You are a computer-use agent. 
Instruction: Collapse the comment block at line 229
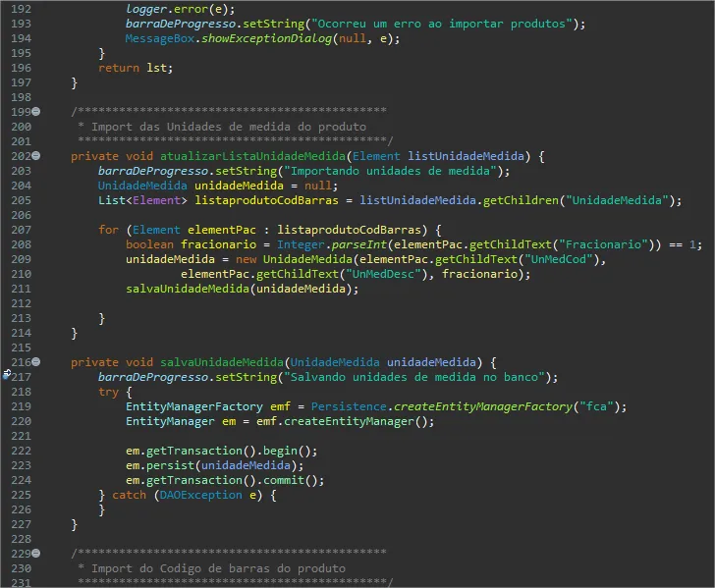[x=36, y=553]
